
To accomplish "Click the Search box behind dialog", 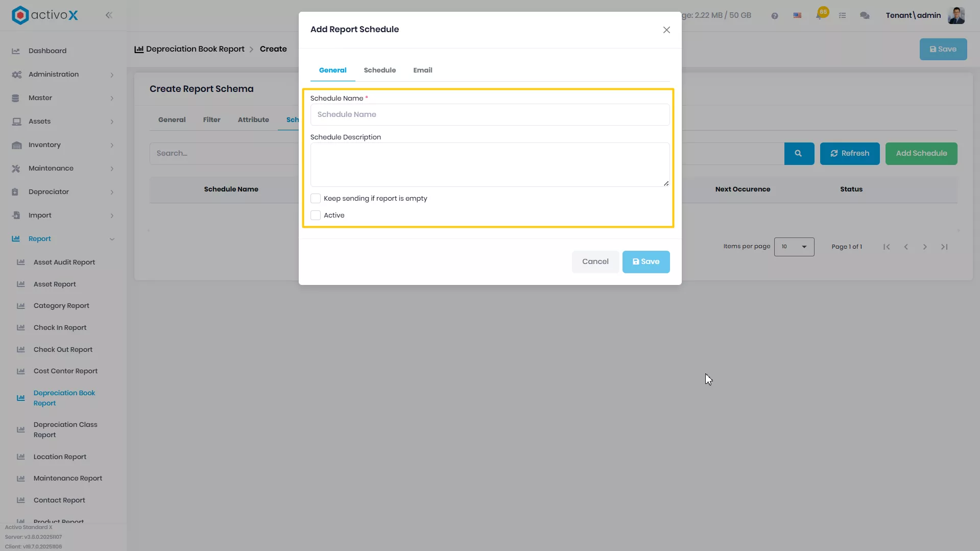I will click(224, 154).
